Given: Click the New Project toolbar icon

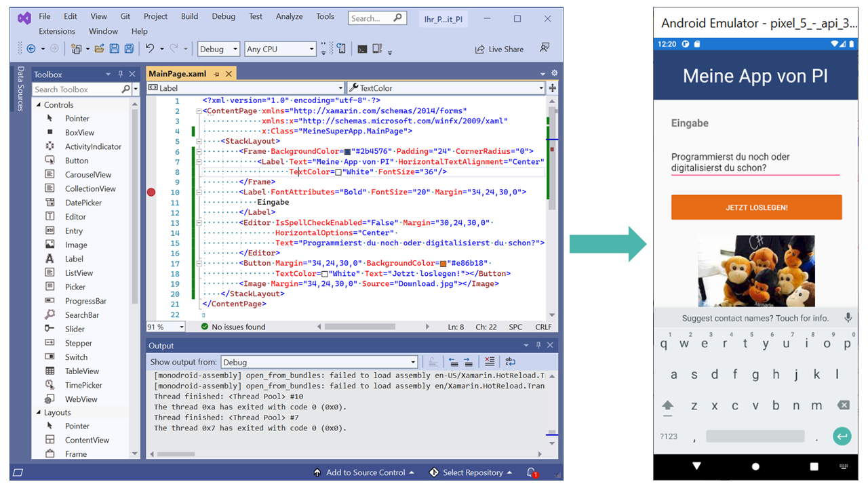Looking at the screenshot, I should [77, 49].
